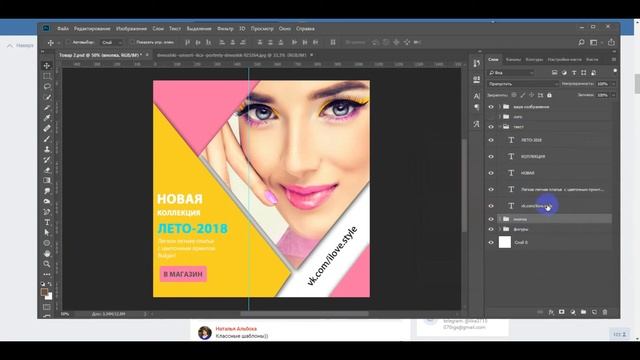Collapse the текст group
The height and width of the screenshot is (360, 640).
coord(500,127)
